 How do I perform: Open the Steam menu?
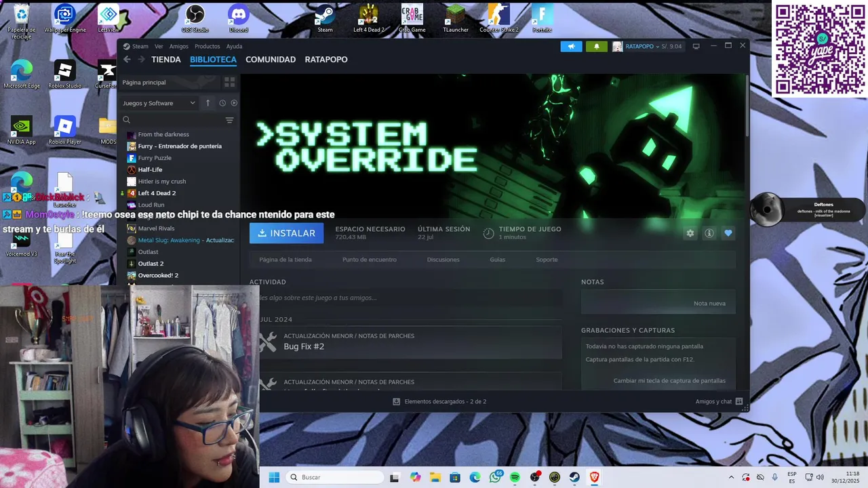[x=136, y=46]
